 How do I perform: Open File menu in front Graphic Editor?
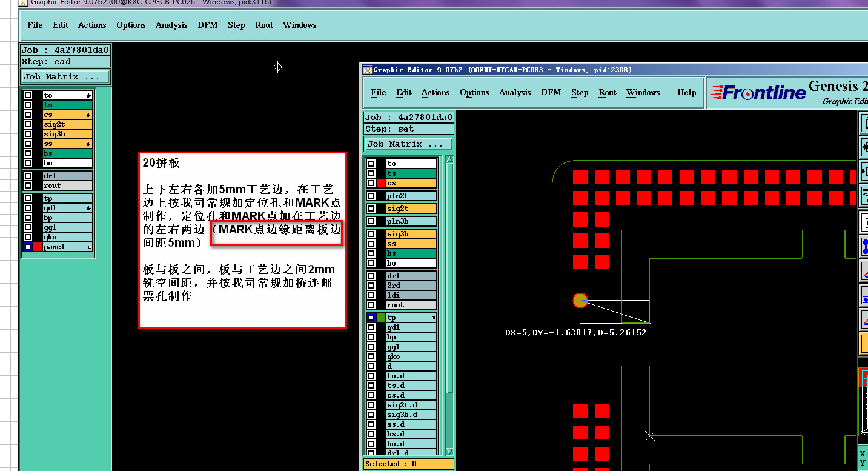(379, 92)
